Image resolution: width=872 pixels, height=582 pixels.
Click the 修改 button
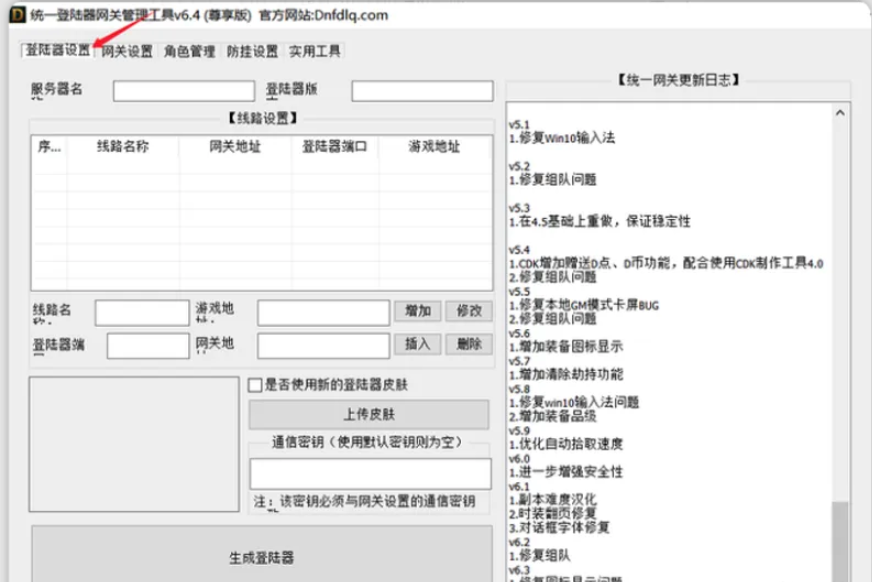point(470,311)
